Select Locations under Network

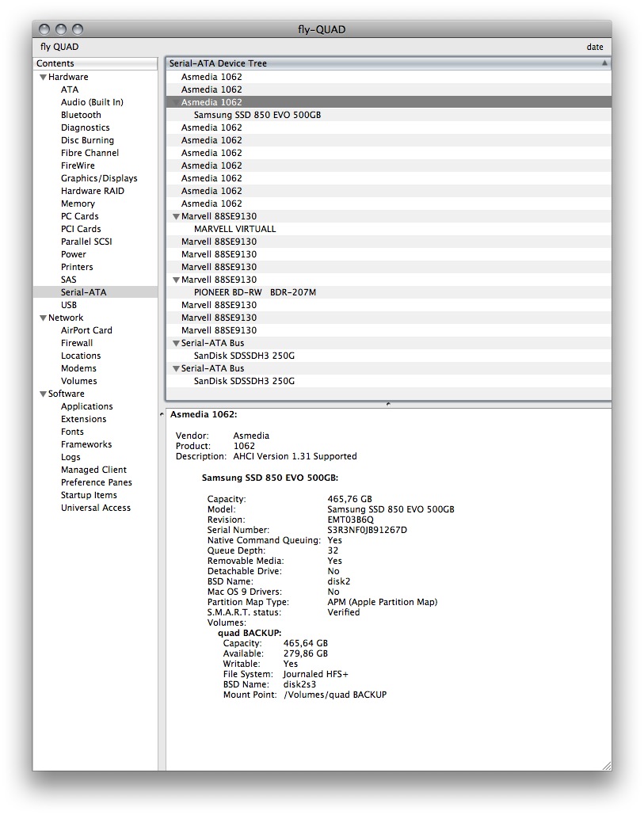click(x=81, y=356)
